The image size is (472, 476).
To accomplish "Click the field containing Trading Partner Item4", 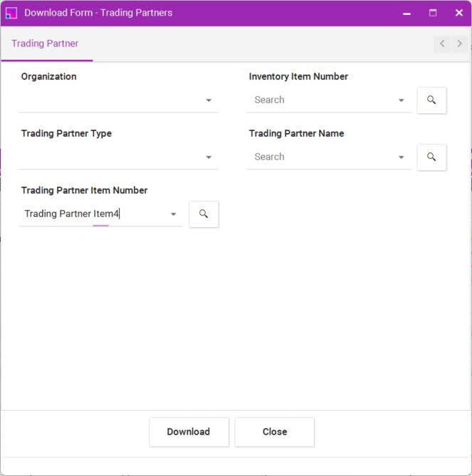I will (93, 214).
